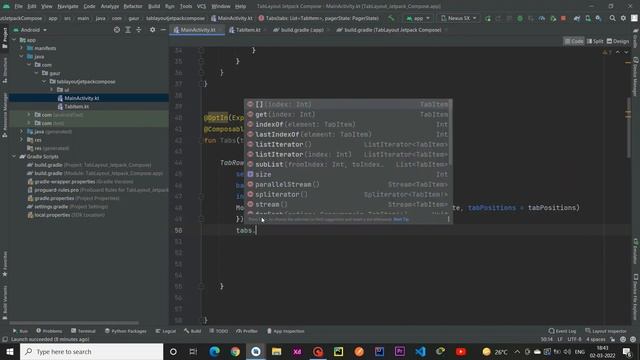This screenshot has height=360, width=640.
Task: Open the AVD Device Manager icon
Action: (588, 18)
